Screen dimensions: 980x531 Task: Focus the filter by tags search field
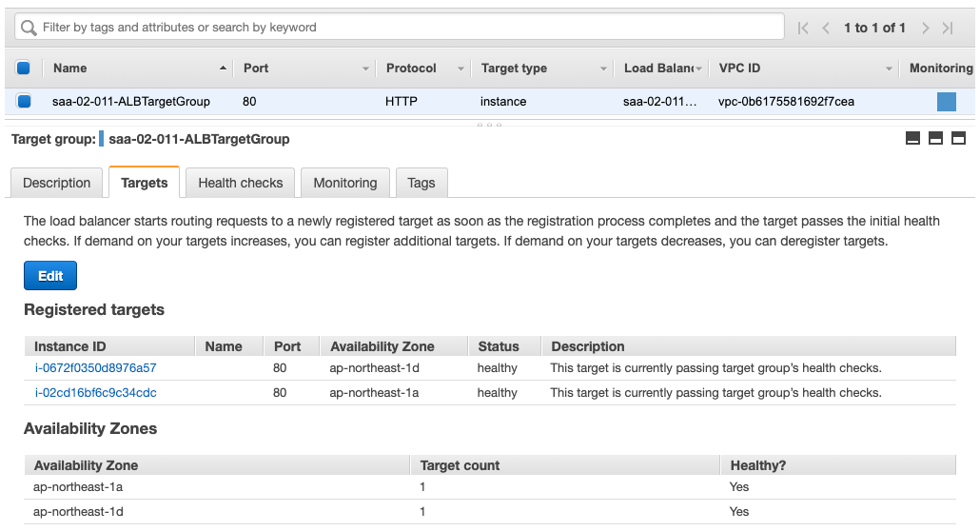(409, 28)
